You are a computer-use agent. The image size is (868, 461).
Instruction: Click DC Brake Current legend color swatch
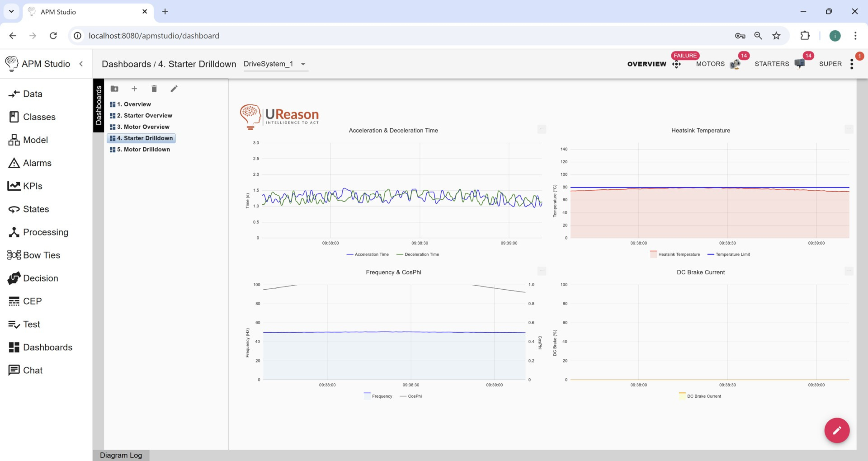coord(682,396)
